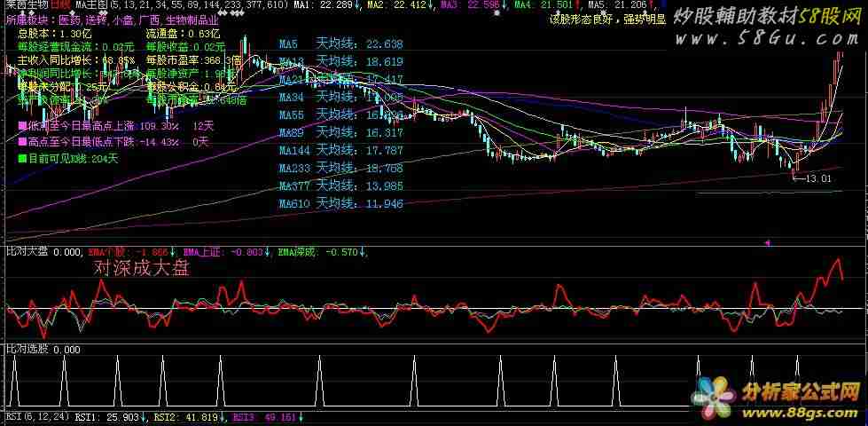Click the pink square before 高点至今日最低点下跌
This screenshot has width=868, height=426.
point(22,141)
